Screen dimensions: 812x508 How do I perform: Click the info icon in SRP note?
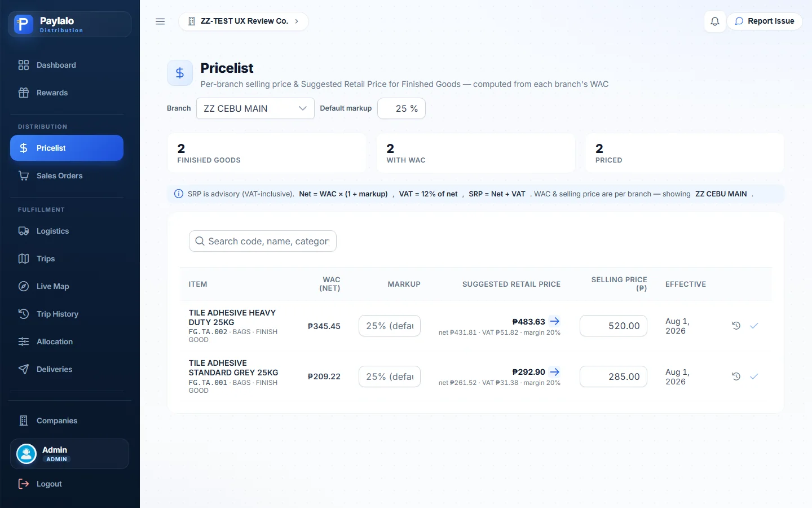pos(179,194)
